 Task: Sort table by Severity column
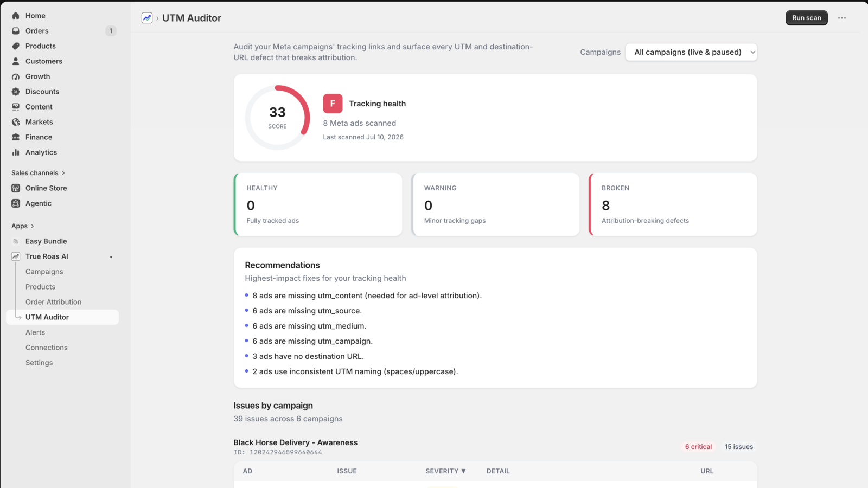click(445, 471)
